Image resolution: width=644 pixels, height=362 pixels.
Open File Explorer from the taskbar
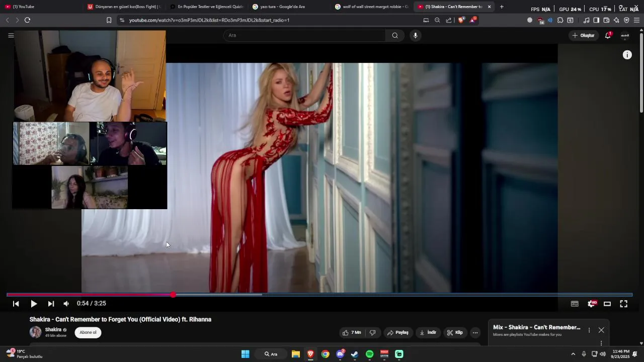click(x=296, y=354)
